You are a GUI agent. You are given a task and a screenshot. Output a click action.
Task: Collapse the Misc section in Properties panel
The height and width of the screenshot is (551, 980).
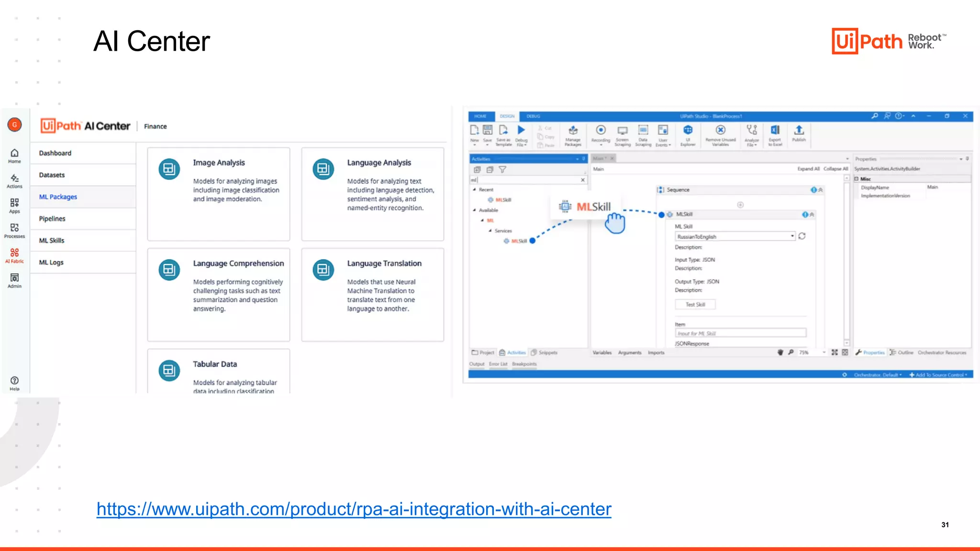857,179
